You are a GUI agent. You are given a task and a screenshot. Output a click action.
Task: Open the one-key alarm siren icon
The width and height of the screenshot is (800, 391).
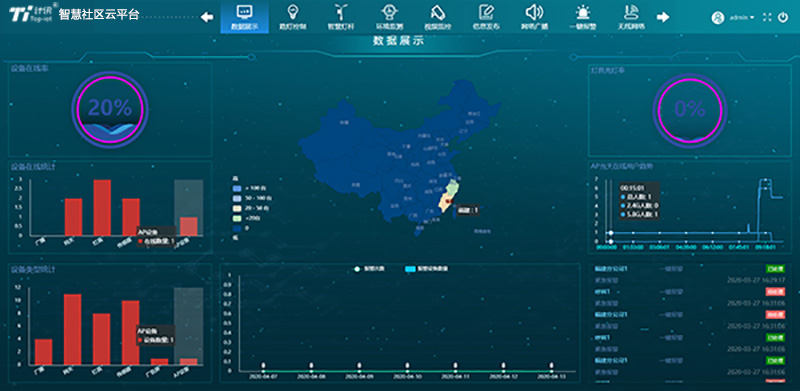click(582, 11)
